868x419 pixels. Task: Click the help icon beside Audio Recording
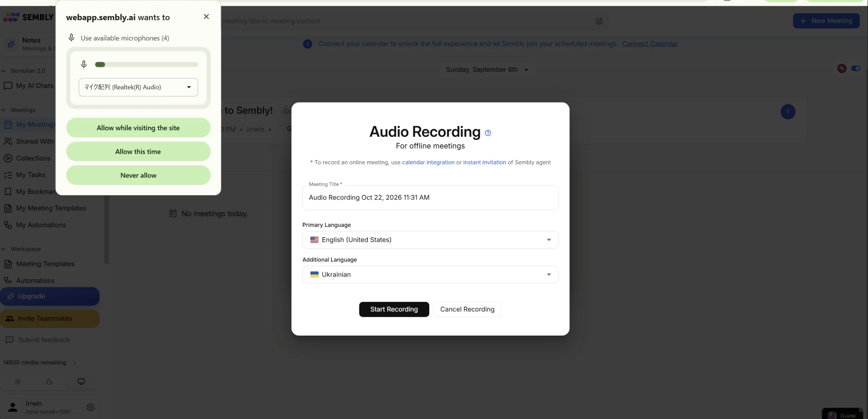tap(488, 133)
